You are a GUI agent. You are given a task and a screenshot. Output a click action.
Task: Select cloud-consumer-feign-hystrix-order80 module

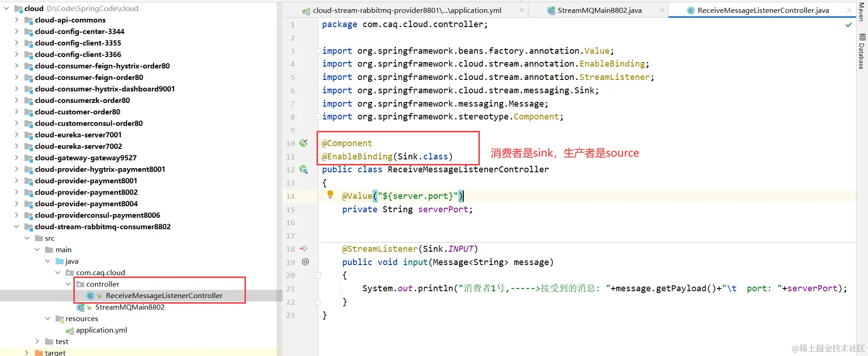pos(102,66)
